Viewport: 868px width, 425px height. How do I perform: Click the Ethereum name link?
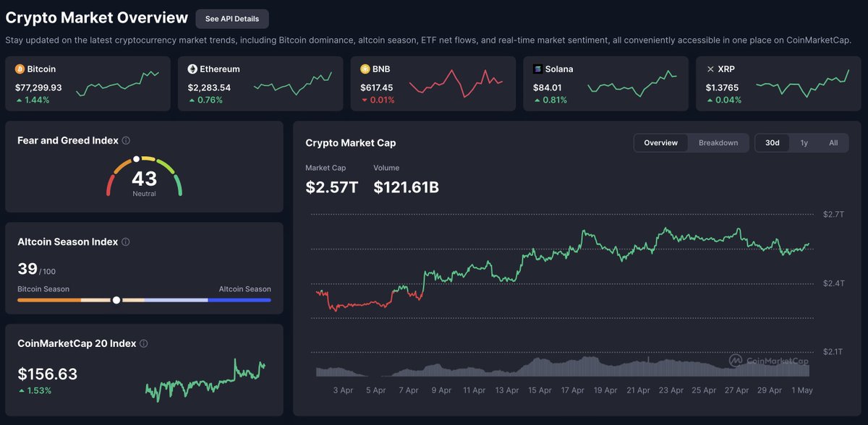click(x=220, y=69)
